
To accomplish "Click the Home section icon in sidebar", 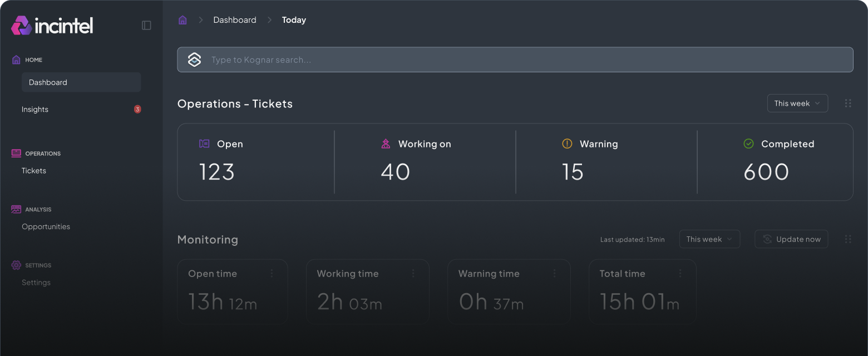I will (x=15, y=60).
